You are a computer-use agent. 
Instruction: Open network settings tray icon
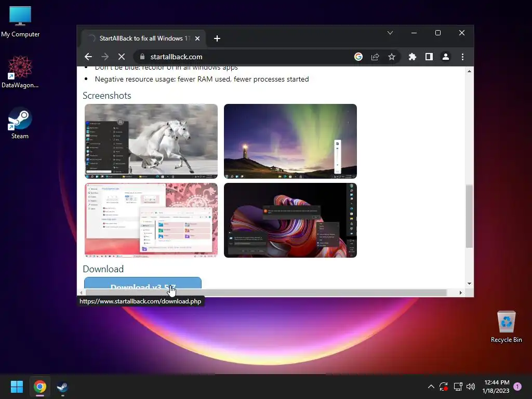[458, 386]
